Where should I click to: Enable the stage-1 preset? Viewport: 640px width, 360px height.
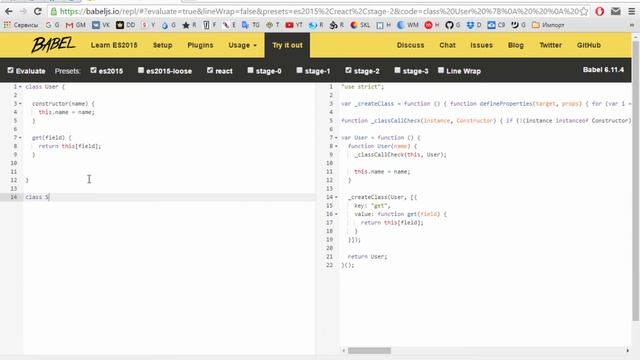[x=300, y=70]
